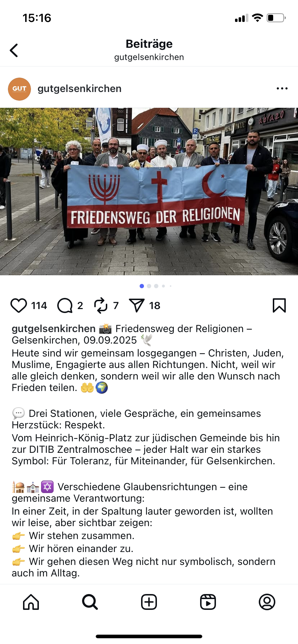This screenshot has width=298, height=644.
Task: Tap the 114 likes count
Action: (x=39, y=305)
